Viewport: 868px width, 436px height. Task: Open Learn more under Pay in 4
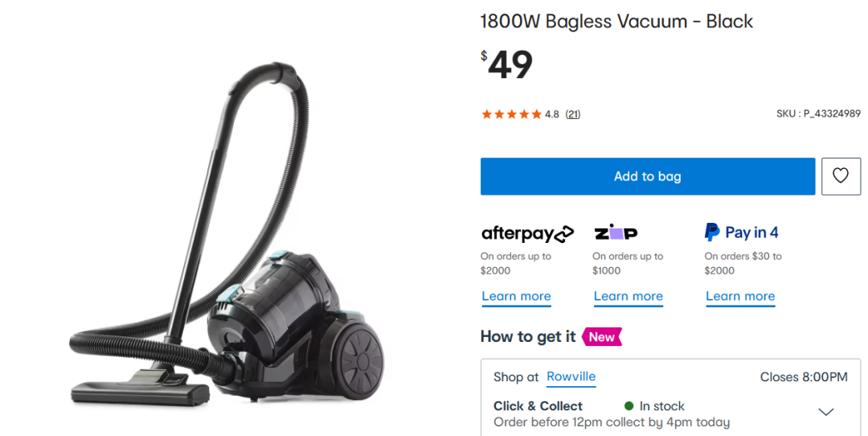(x=740, y=296)
